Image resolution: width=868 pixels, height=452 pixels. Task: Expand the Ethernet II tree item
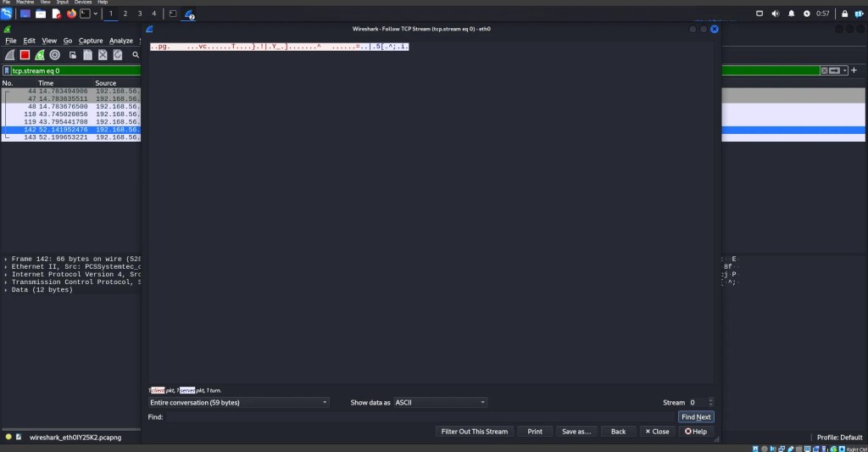coord(7,267)
